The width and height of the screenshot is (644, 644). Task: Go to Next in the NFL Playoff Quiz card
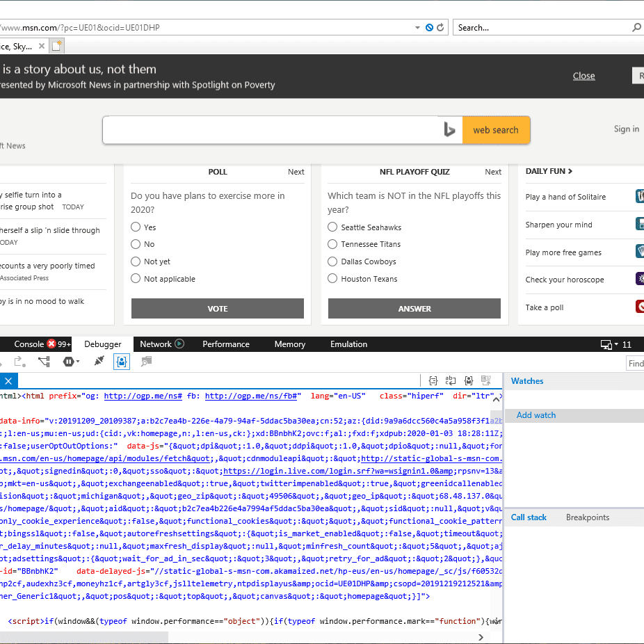[x=493, y=172]
